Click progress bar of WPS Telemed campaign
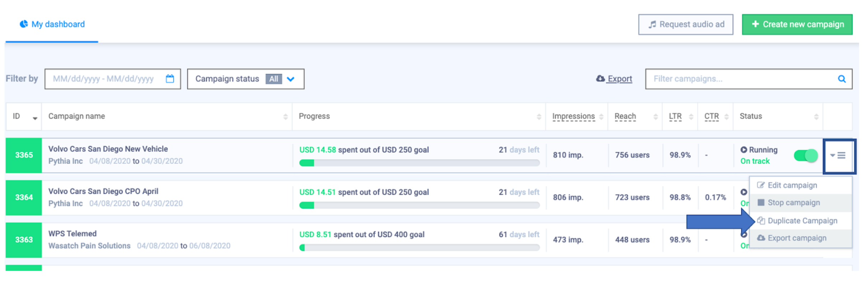The width and height of the screenshot is (868, 284). 419,248
